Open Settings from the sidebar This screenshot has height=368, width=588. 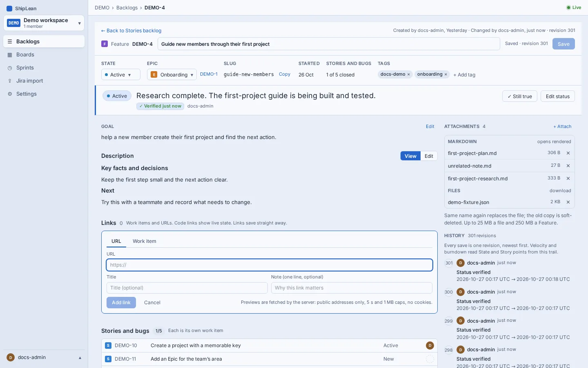click(x=44, y=94)
